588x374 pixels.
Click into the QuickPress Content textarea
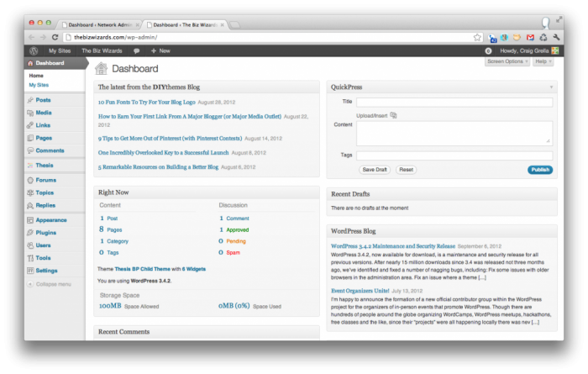point(454,133)
